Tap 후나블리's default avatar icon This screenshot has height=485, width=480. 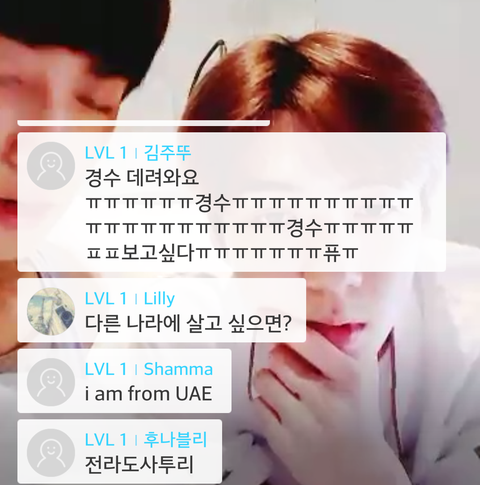point(51,453)
